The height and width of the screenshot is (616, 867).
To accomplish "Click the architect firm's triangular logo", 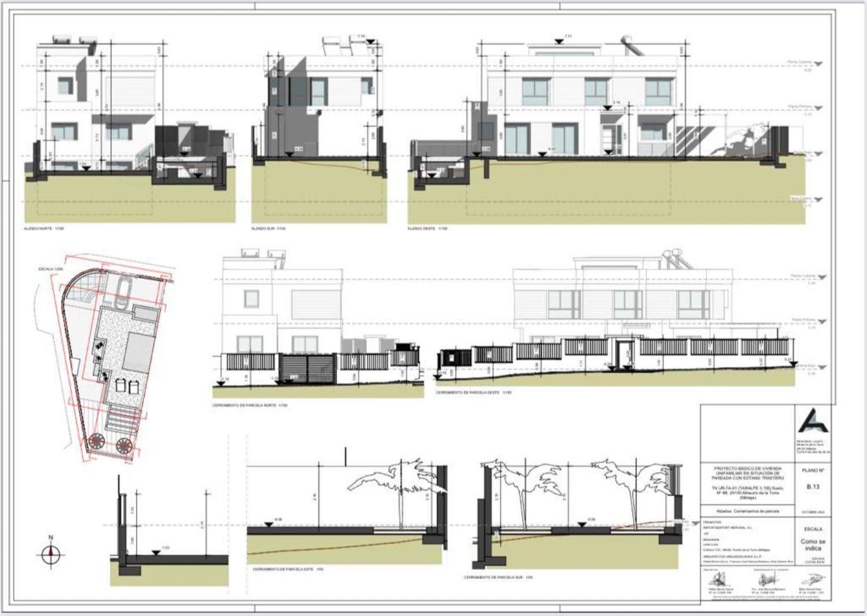I will [x=813, y=421].
